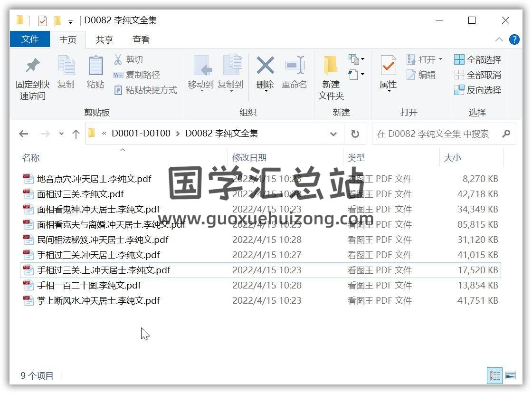Select file 掌上断风水.冲天居士.李纯文.pdf
Screen dimensions: 532x394
[x=260, y=301]
